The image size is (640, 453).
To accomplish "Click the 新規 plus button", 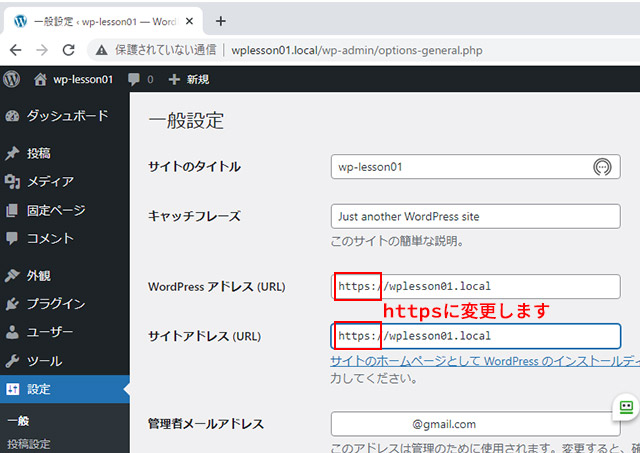I will pos(189,79).
